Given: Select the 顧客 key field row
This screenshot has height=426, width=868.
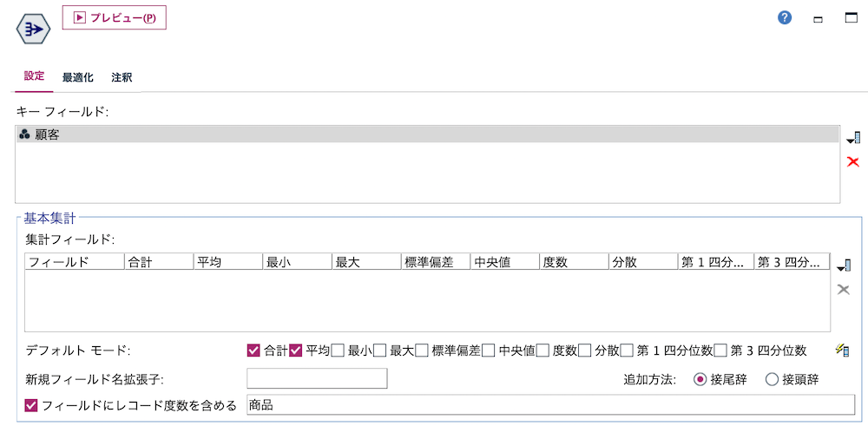Looking at the screenshot, I should (x=427, y=134).
